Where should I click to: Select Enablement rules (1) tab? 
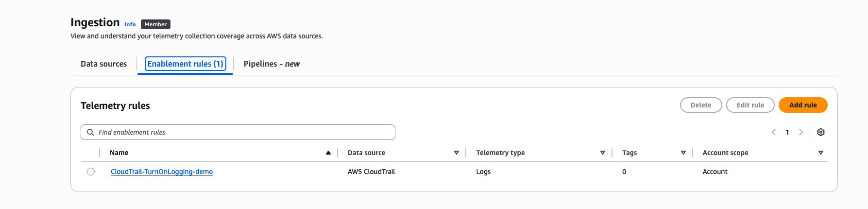pyautogui.click(x=185, y=64)
